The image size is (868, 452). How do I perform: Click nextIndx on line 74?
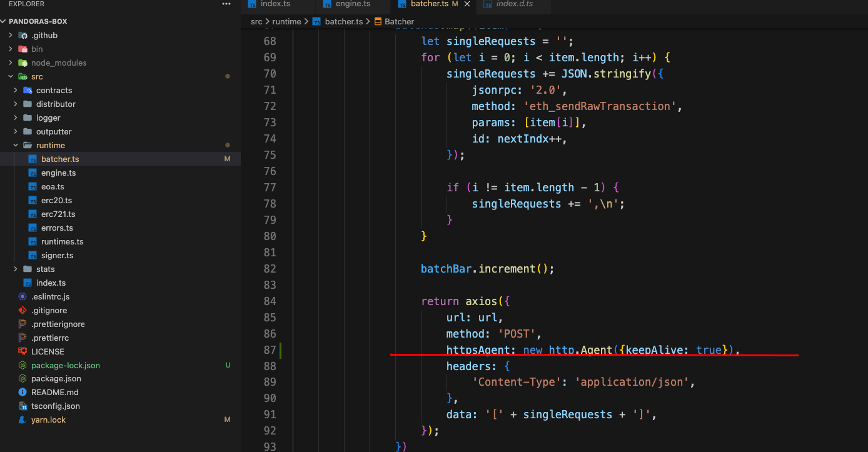[x=523, y=139]
